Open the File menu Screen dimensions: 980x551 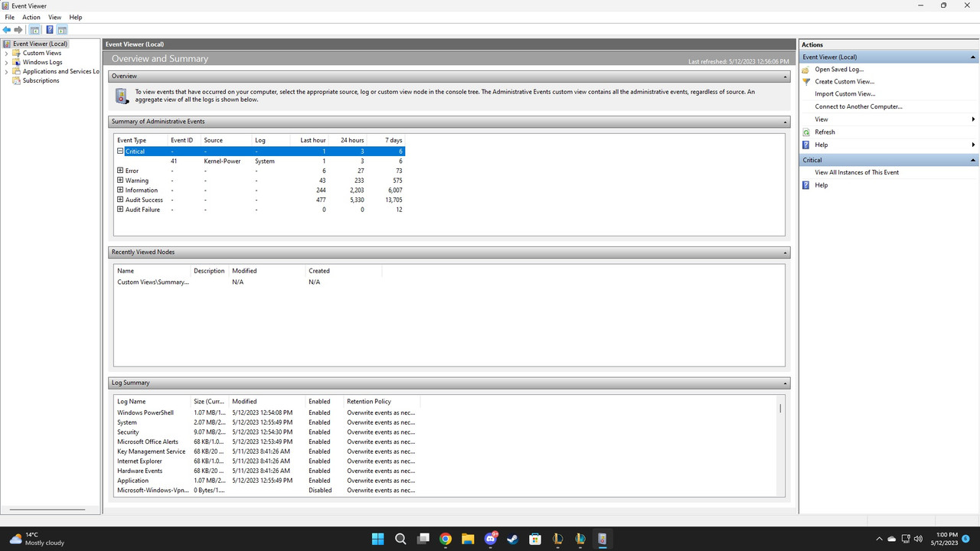[x=10, y=17]
